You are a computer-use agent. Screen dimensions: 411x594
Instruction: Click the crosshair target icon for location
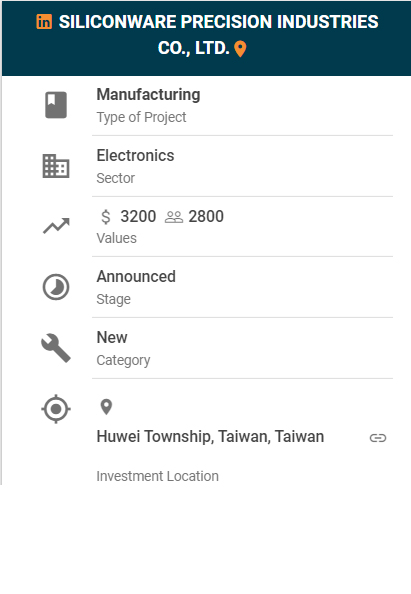click(x=56, y=409)
